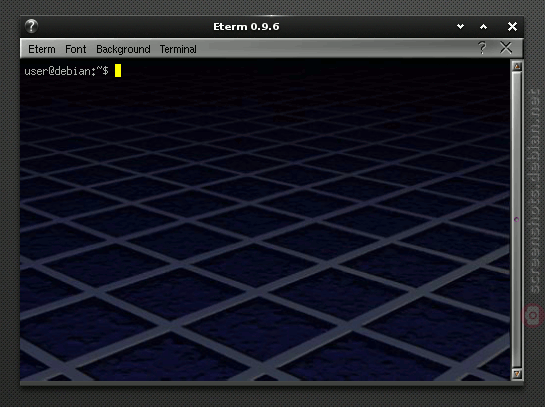Open the Font menu
The height and width of the screenshot is (407, 545).
pos(75,49)
